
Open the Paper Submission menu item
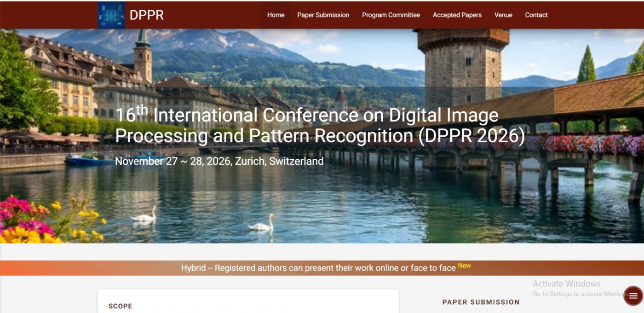323,15
